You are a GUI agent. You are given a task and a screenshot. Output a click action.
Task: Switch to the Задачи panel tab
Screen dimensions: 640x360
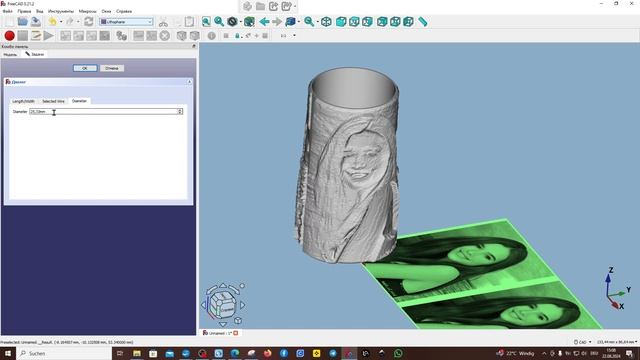coord(35,54)
